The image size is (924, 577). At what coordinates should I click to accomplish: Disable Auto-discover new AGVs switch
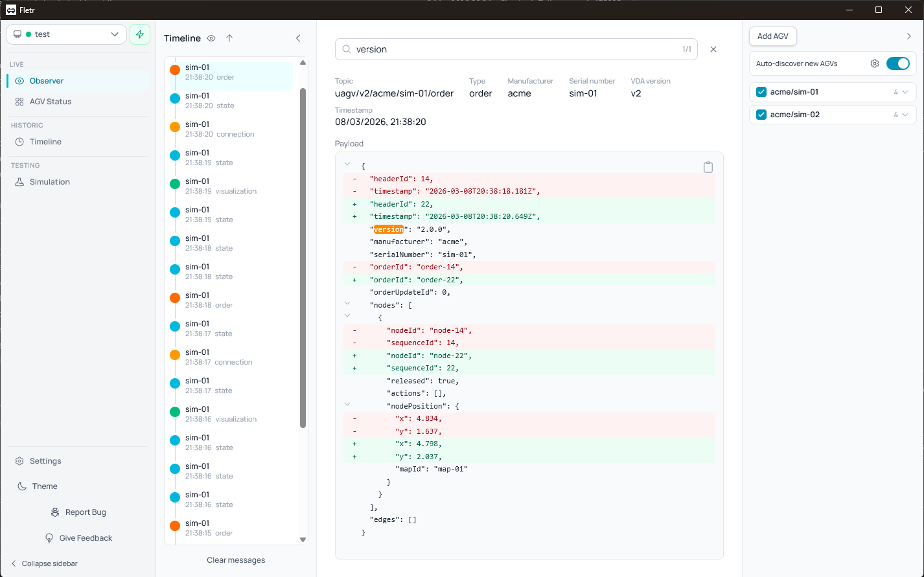pos(897,63)
